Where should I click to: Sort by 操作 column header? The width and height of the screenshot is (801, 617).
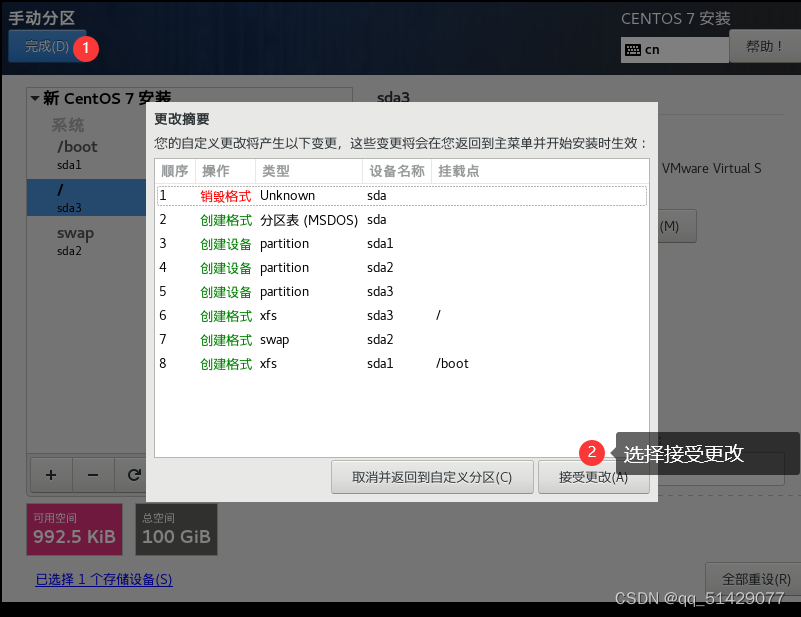pos(225,171)
